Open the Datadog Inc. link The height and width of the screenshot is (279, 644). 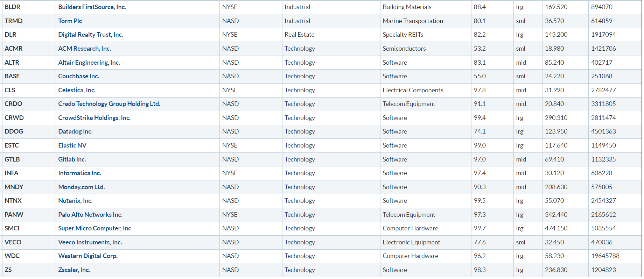[x=75, y=131]
